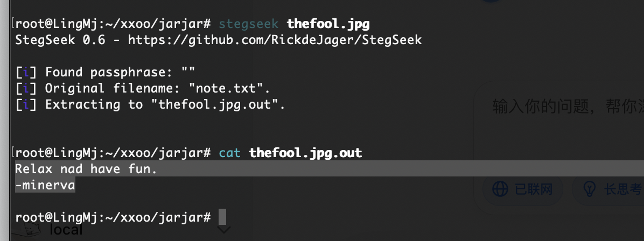Image resolution: width=644 pixels, height=241 pixels.
Task: Click the [i] marker before Found passphrase
Action: [x=26, y=72]
